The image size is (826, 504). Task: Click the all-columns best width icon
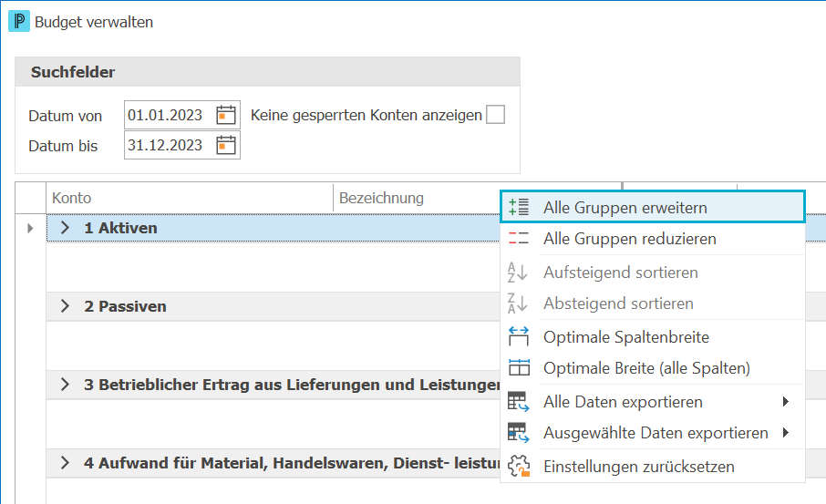[x=519, y=367]
